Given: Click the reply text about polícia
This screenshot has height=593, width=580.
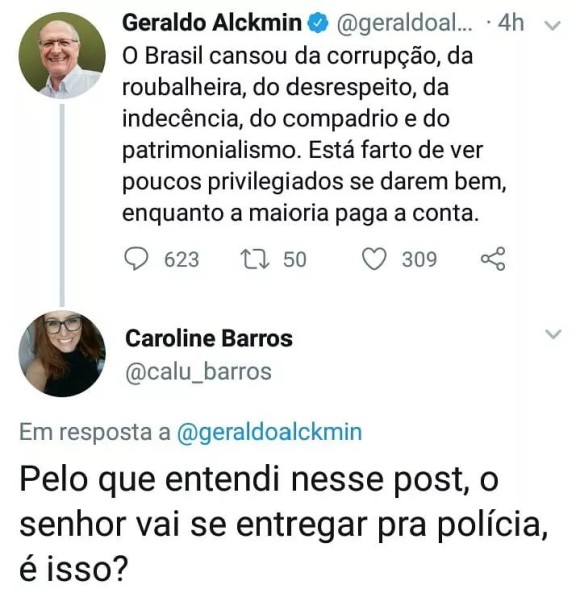Looking at the screenshot, I should [284, 524].
